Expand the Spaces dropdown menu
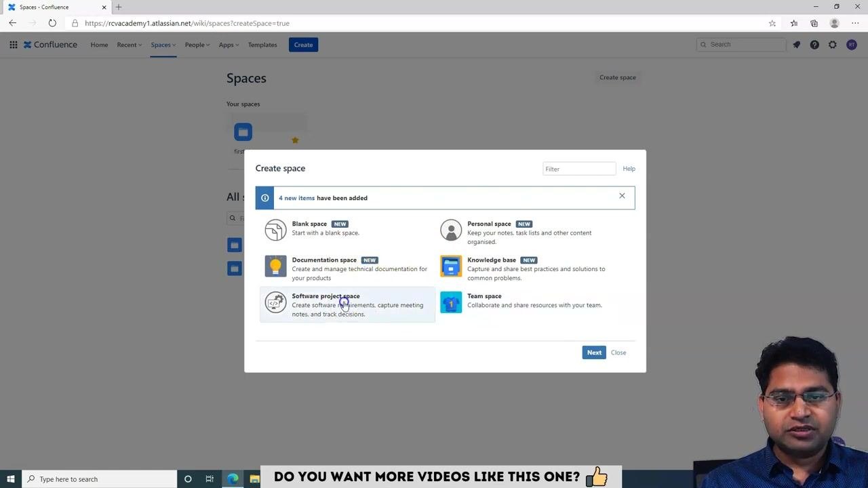The width and height of the screenshot is (868, 488). pyautogui.click(x=163, y=45)
